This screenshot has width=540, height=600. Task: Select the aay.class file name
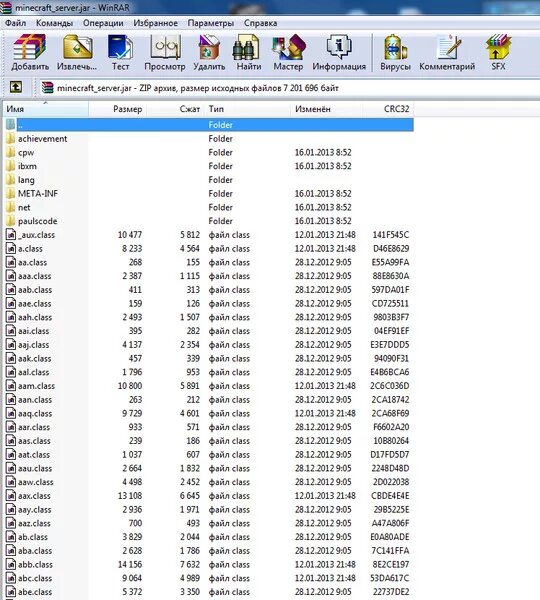click(34, 510)
